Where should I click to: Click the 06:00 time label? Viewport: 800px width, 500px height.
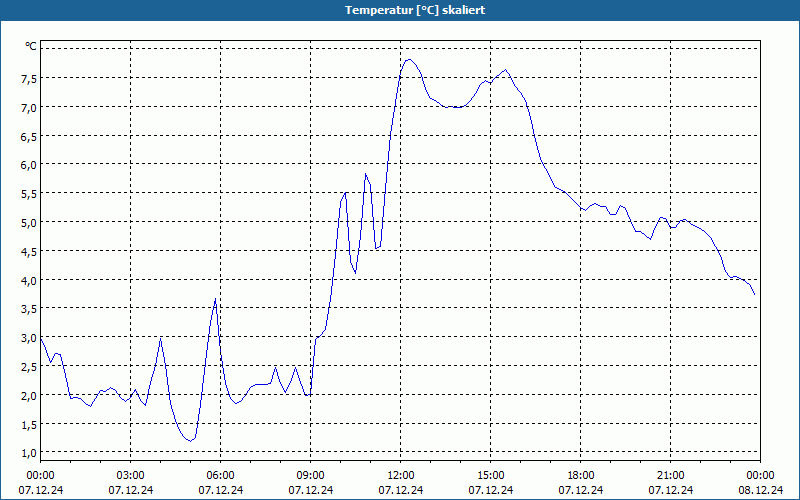click(220, 476)
